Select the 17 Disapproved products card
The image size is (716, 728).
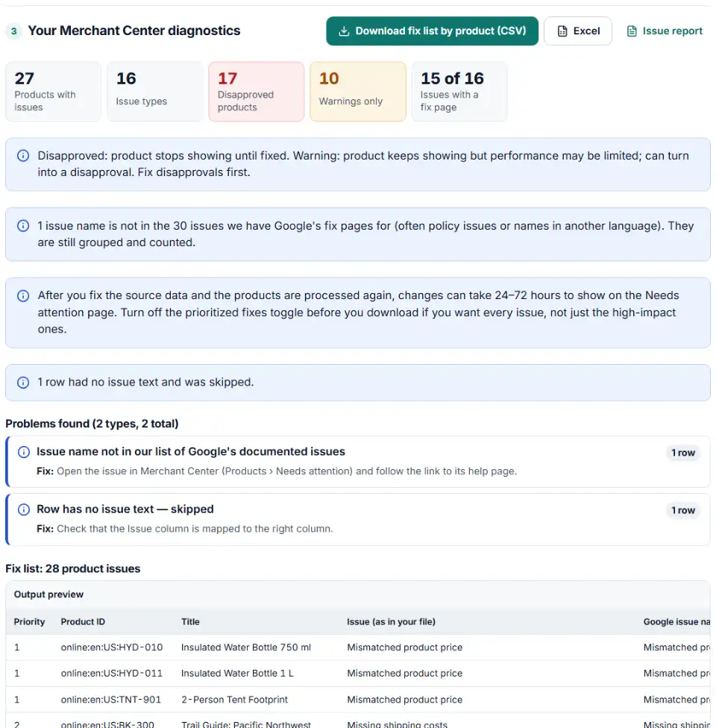(x=257, y=92)
